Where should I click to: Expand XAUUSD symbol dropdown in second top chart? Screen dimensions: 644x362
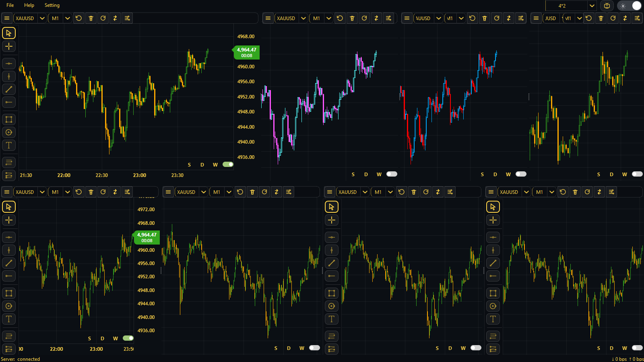303,18
